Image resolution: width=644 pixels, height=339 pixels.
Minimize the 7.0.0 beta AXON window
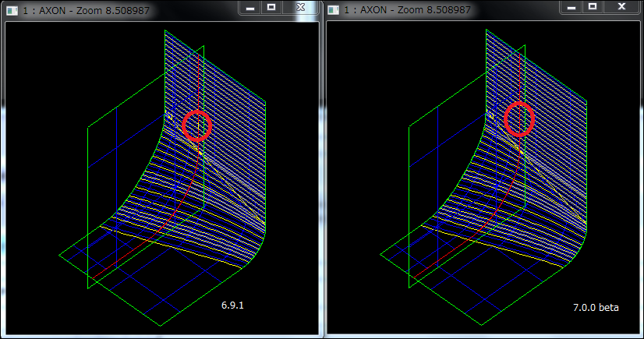[x=571, y=6]
